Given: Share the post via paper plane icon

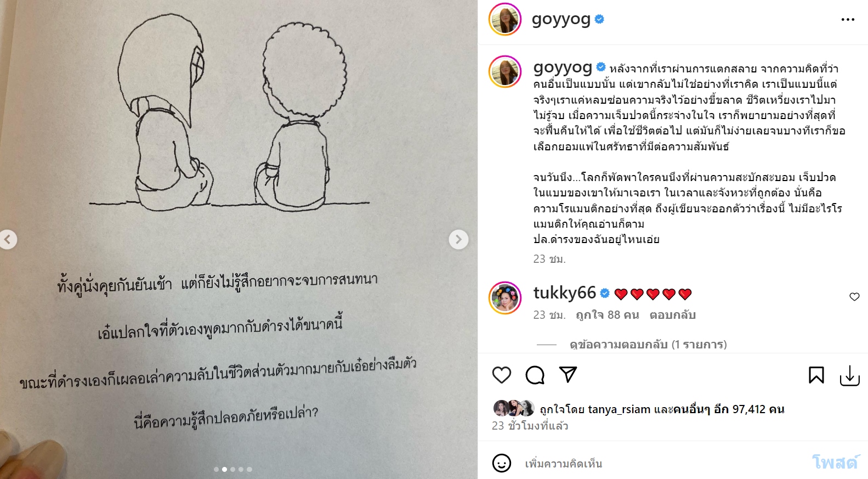Looking at the screenshot, I should [x=568, y=374].
